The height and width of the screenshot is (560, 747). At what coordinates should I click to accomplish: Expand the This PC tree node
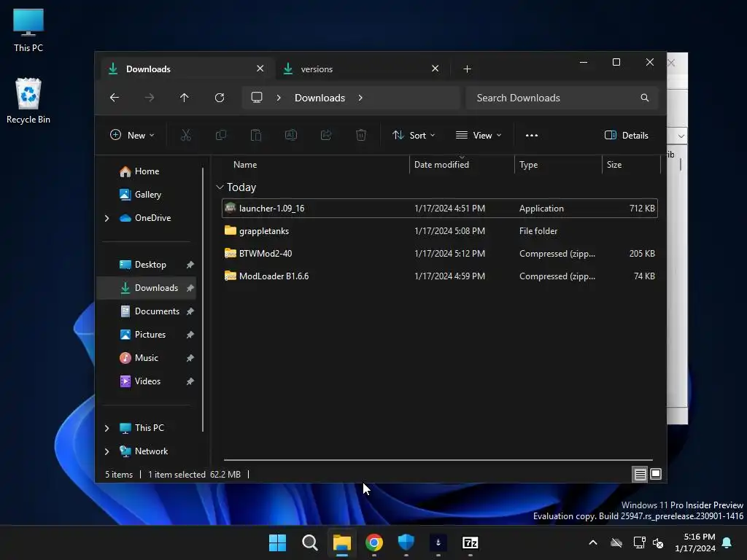[107, 428]
